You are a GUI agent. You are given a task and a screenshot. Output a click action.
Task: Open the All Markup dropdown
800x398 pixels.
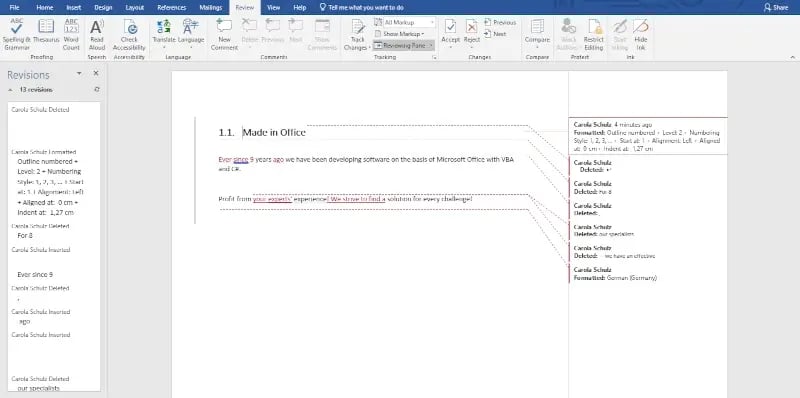pyautogui.click(x=404, y=22)
